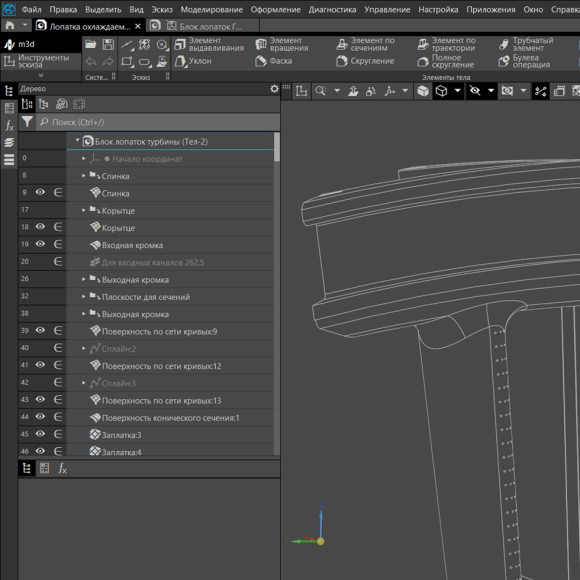580x580 pixels.
Task: Click the zoom magnifier in view toolbar
Action: (321, 91)
